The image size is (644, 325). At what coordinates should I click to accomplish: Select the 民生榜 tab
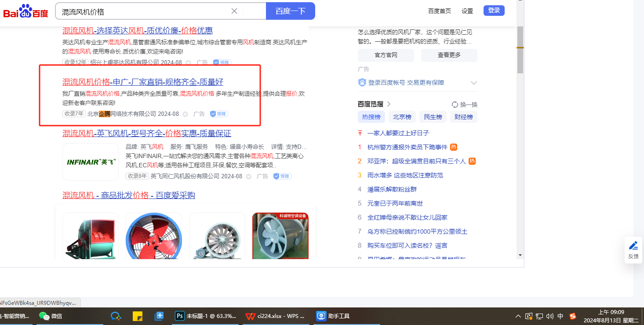pos(433,117)
